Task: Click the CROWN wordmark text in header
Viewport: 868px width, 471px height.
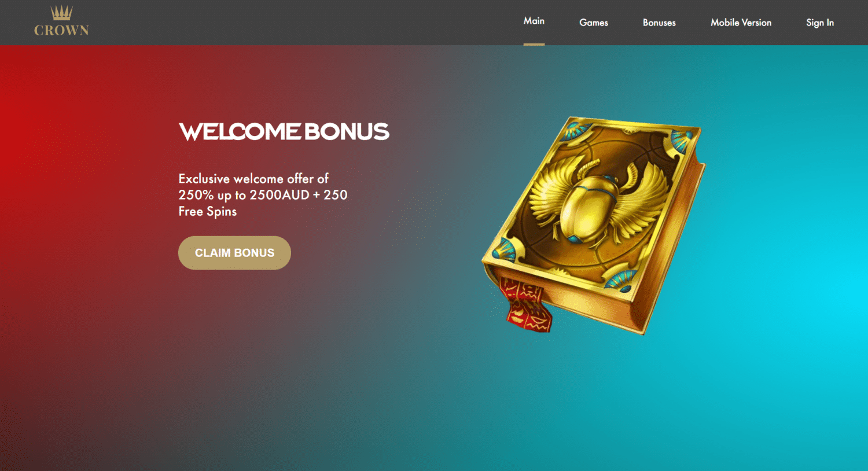Action: (61, 31)
